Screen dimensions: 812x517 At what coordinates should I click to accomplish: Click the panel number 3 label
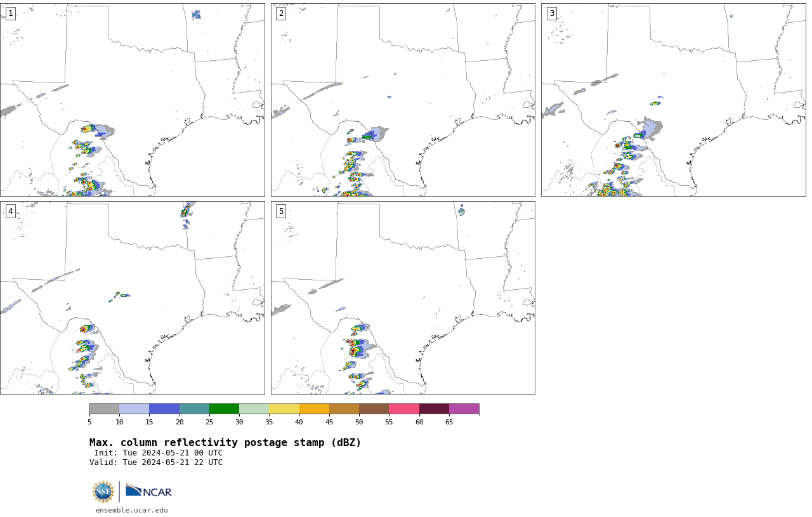551,13
